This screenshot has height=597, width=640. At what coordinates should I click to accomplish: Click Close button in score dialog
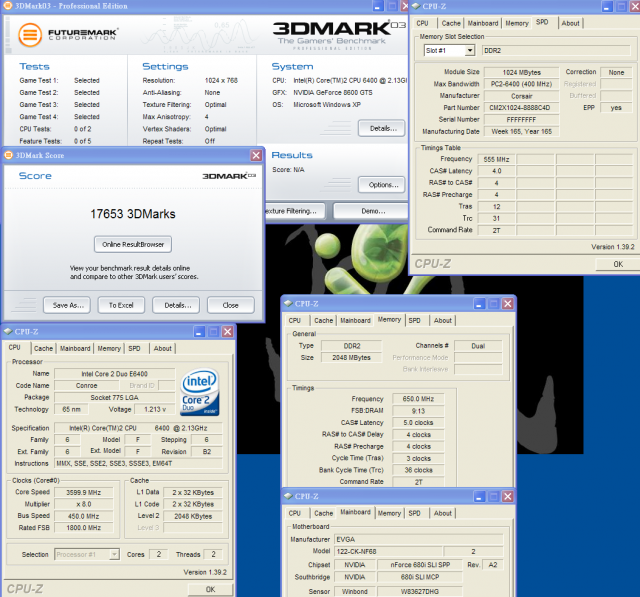click(x=231, y=305)
